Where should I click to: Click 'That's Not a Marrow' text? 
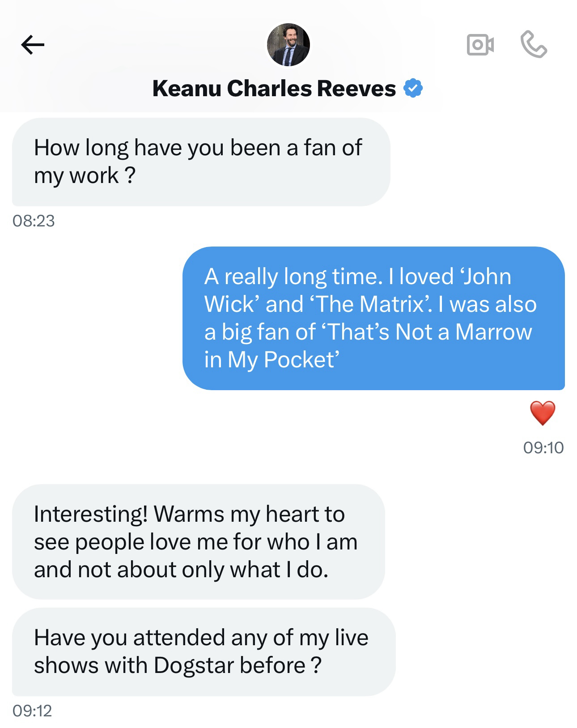[426, 332]
